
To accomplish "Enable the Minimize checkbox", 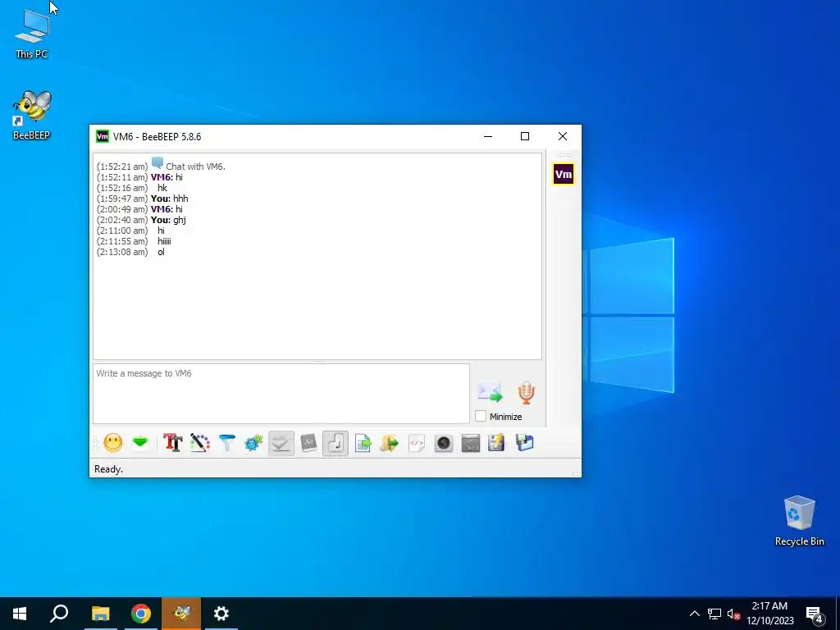I will 481,416.
